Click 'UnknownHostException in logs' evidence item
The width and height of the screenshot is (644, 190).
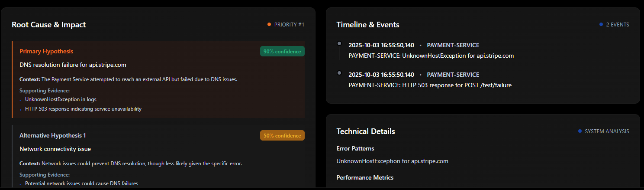(x=61, y=99)
